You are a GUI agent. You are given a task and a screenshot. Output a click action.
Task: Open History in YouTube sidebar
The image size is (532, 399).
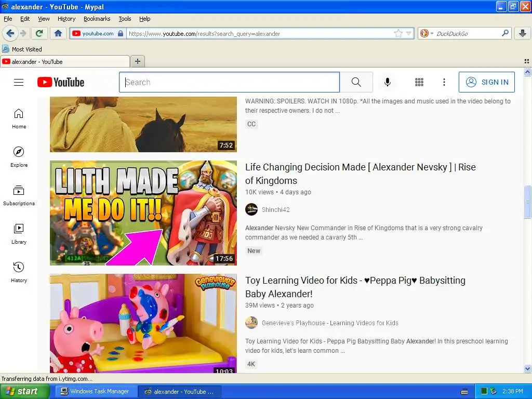[19, 272]
